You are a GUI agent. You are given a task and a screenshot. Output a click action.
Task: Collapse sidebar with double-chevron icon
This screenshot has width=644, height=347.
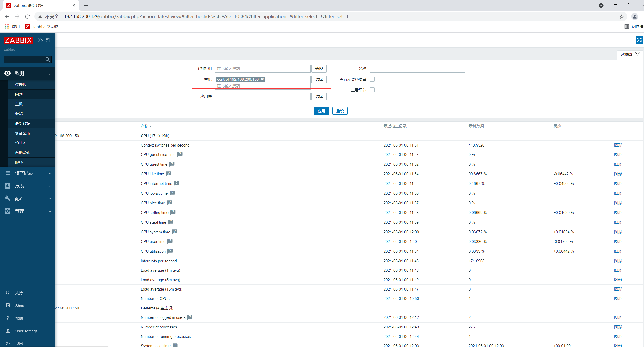(40, 40)
